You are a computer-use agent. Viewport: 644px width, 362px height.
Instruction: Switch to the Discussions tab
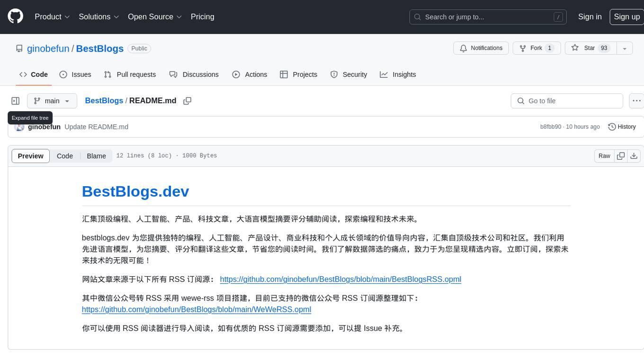coord(194,74)
